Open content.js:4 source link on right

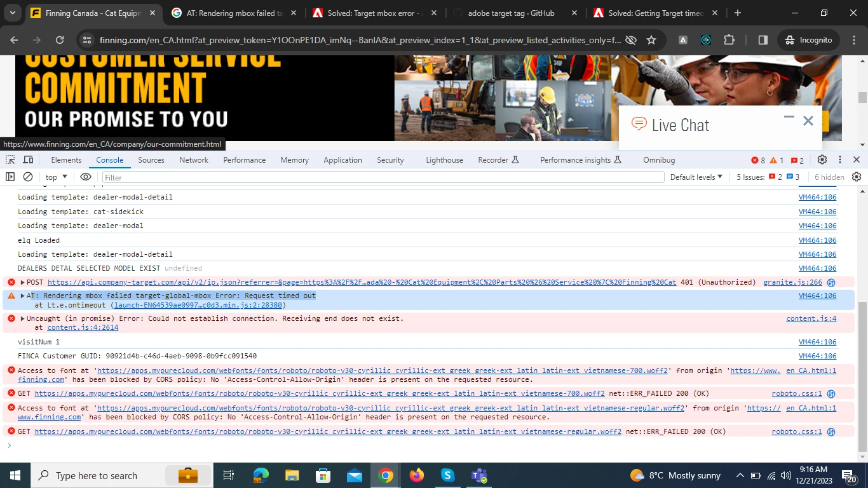coord(811,318)
